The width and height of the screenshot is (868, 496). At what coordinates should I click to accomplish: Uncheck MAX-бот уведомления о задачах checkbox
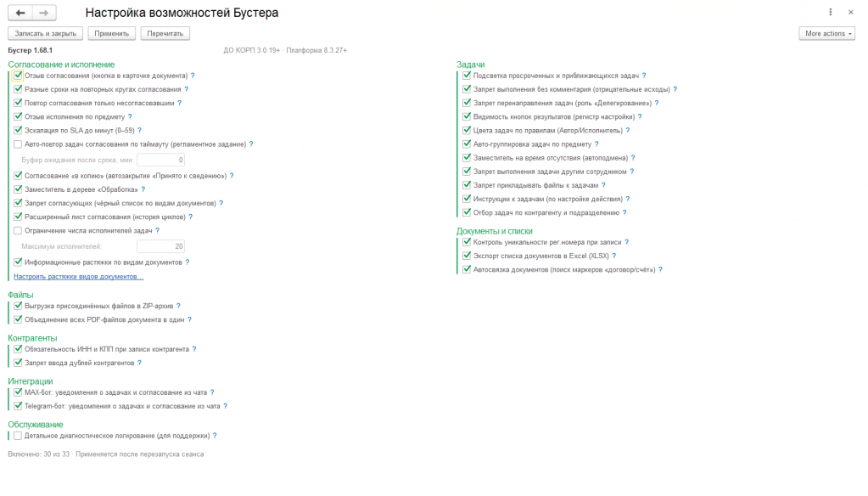[x=18, y=392]
